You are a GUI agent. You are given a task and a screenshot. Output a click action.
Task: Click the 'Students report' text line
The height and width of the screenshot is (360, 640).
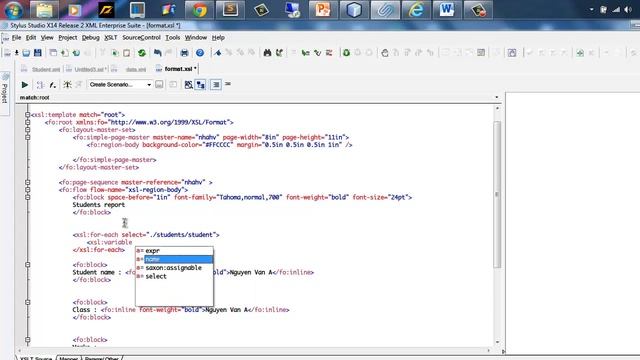pos(99,205)
